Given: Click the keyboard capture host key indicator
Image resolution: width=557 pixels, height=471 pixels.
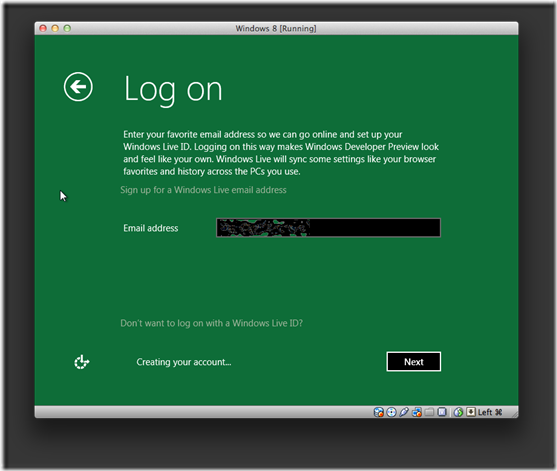Looking at the screenshot, I should coord(471,412).
